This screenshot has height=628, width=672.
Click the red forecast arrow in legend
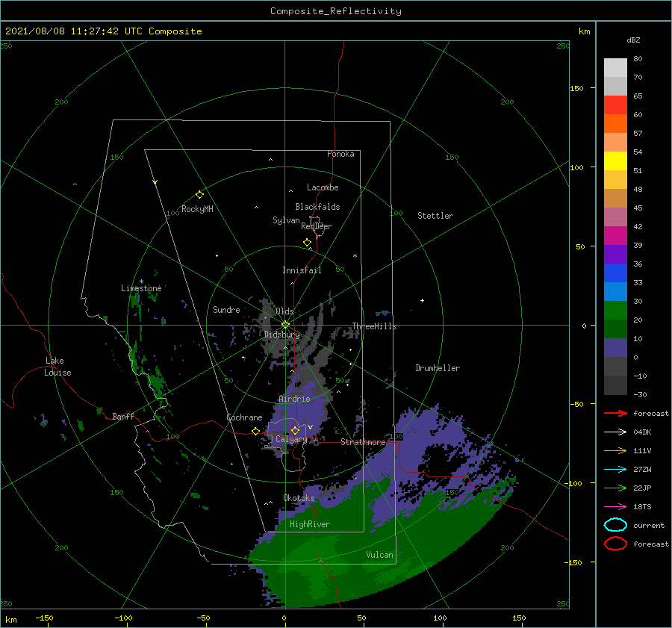click(x=616, y=413)
